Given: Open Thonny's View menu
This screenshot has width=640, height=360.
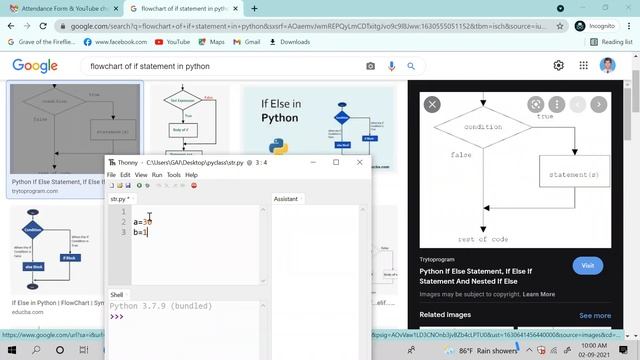Looking at the screenshot, I should point(141,175).
